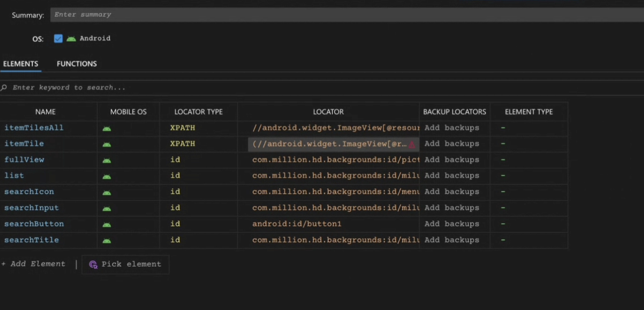644x310 pixels.
Task: Click the BACKUP LOCATORS column header
Action: [x=454, y=112]
